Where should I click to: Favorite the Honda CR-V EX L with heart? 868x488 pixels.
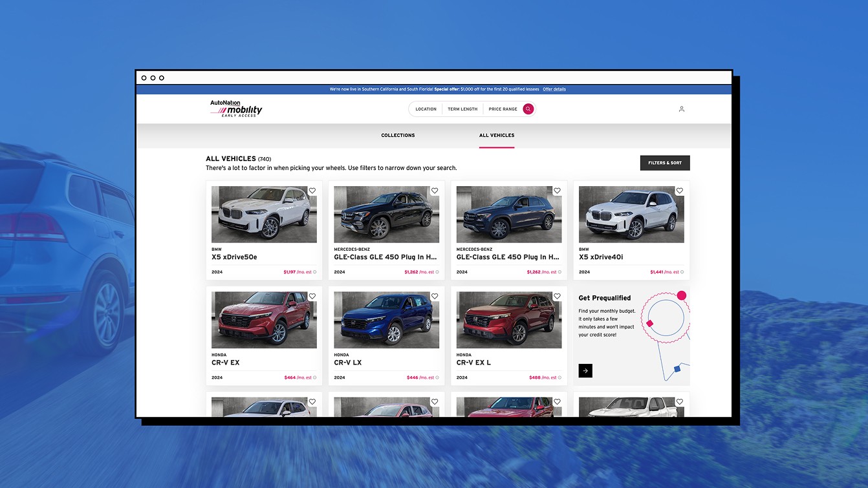pos(557,296)
